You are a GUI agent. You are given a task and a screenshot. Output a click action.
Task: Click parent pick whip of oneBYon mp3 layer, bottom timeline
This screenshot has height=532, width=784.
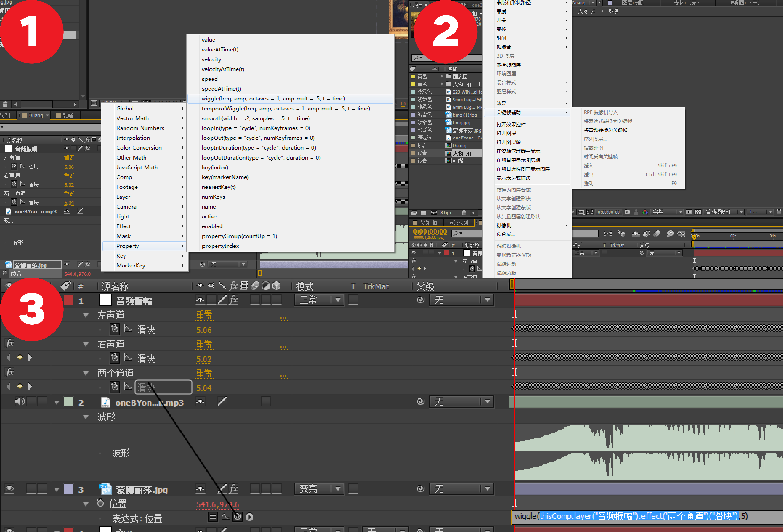pos(421,402)
